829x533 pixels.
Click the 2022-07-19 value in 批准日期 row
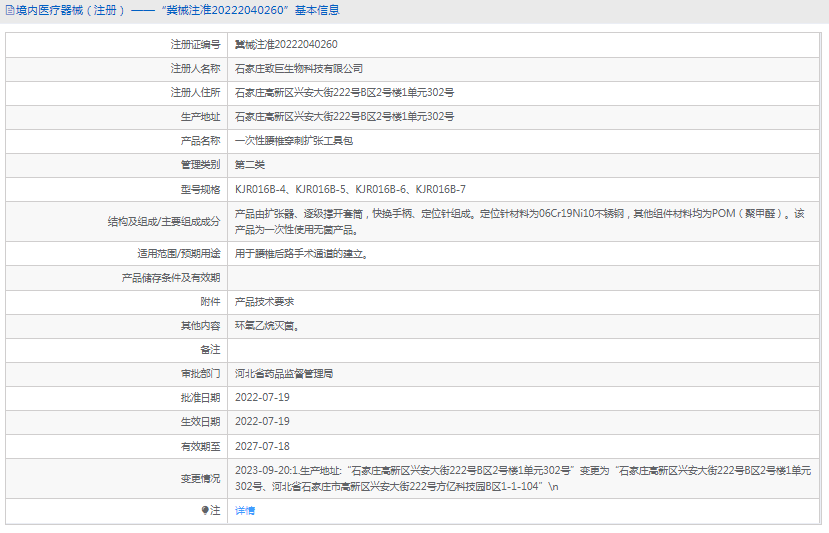(x=262, y=398)
